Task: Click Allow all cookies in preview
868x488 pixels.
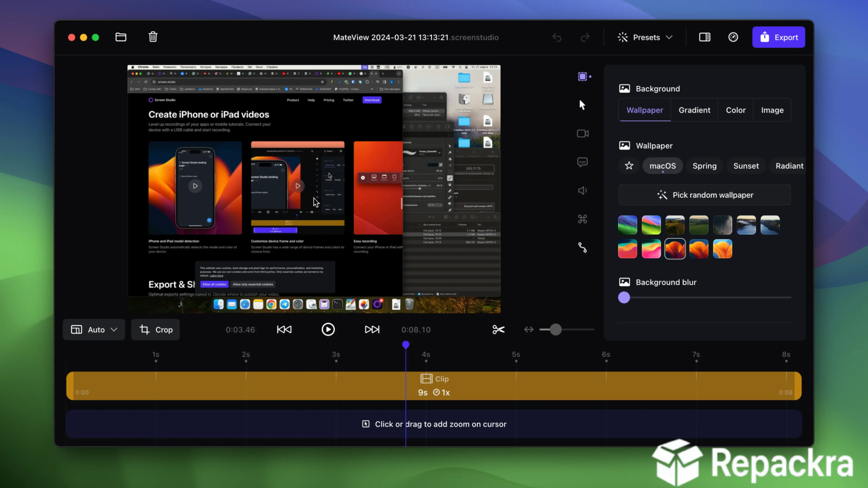Action: coord(214,284)
